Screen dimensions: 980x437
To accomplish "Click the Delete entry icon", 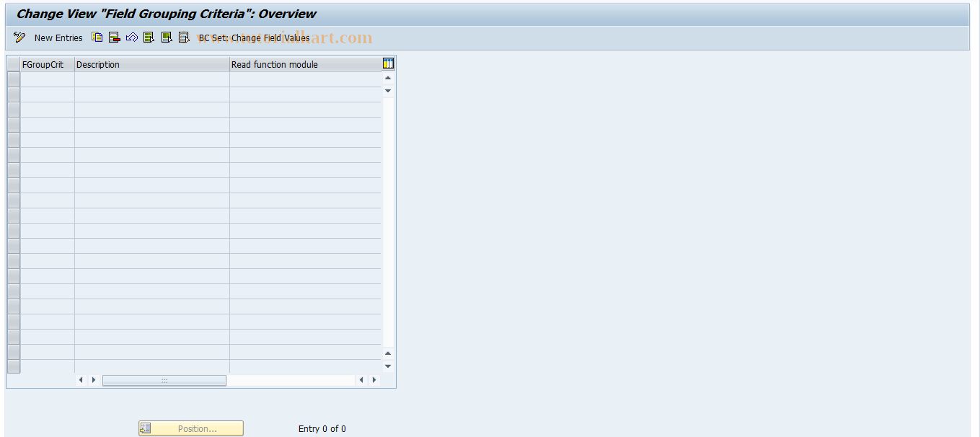I will [115, 37].
